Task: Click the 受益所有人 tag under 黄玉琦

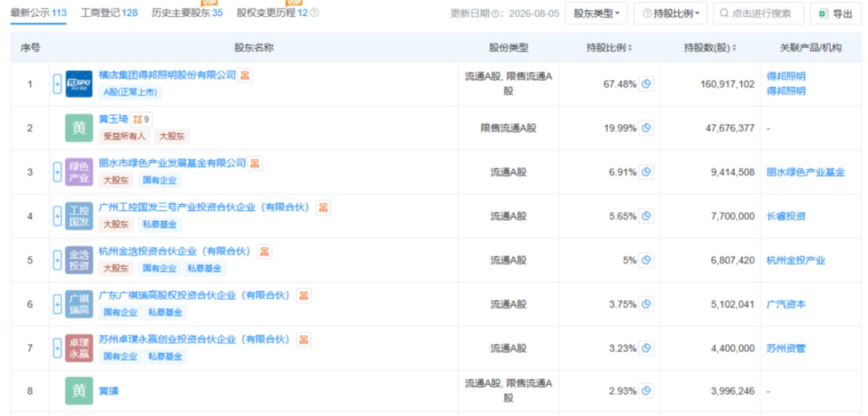Action: pos(124,136)
